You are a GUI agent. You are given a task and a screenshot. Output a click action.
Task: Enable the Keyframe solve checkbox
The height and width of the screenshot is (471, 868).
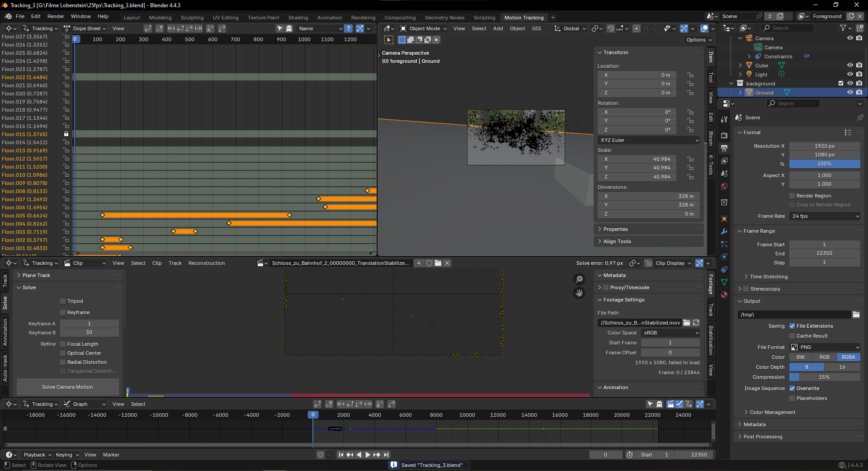pyautogui.click(x=63, y=312)
